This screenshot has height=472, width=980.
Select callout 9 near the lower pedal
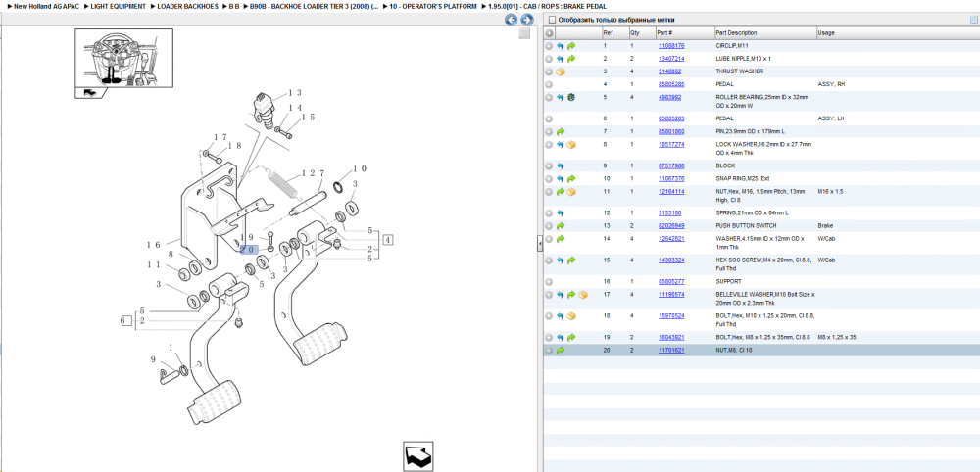tap(153, 359)
